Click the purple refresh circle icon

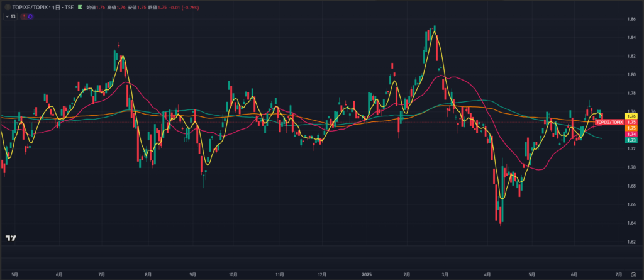click(x=30, y=16)
